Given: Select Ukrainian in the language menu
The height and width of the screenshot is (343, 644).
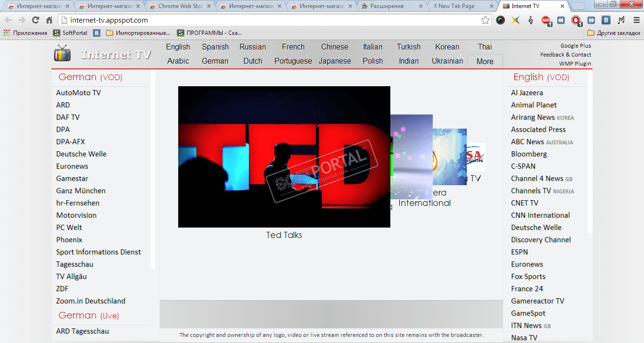Looking at the screenshot, I should 447,61.
